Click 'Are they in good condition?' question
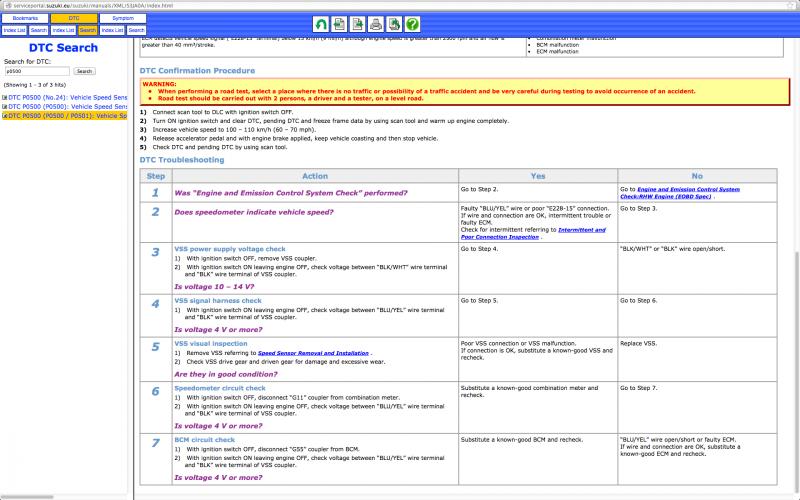The image size is (800, 500). (226, 374)
